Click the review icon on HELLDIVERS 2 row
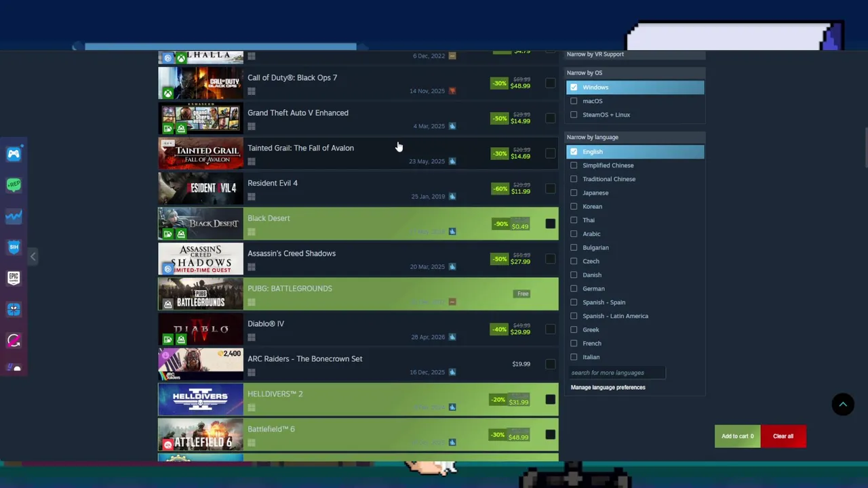This screenshot has height=488, width=868. pos(452,407)
